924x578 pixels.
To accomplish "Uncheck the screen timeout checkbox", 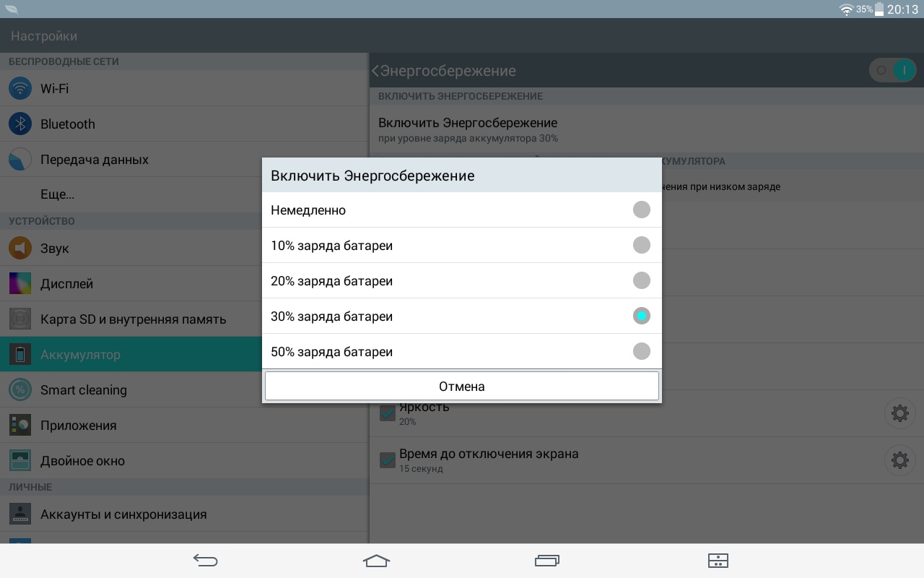I will (x=388, y=460).
